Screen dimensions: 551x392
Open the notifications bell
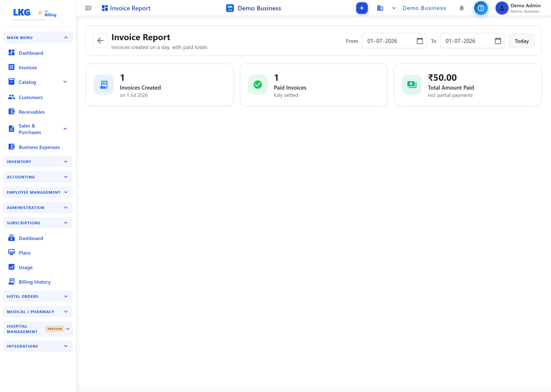[x=461, y=8]
